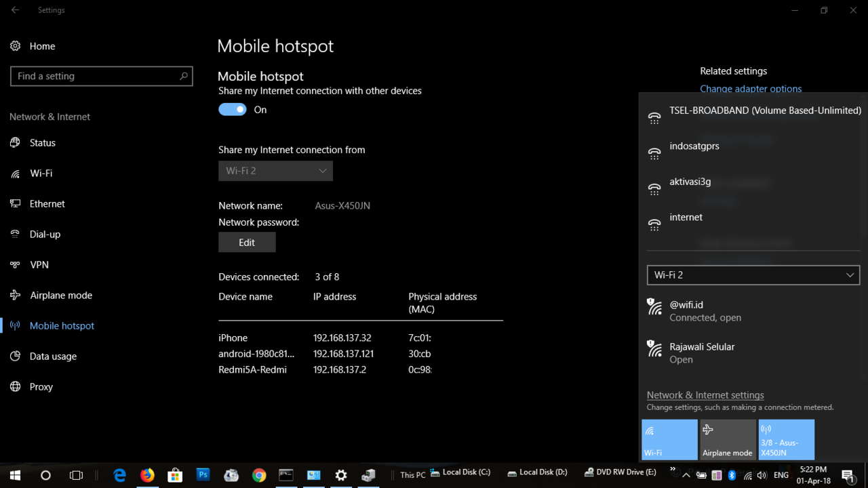
Task: Focus the 'Find a setting' search box
Action: point(102,76)
